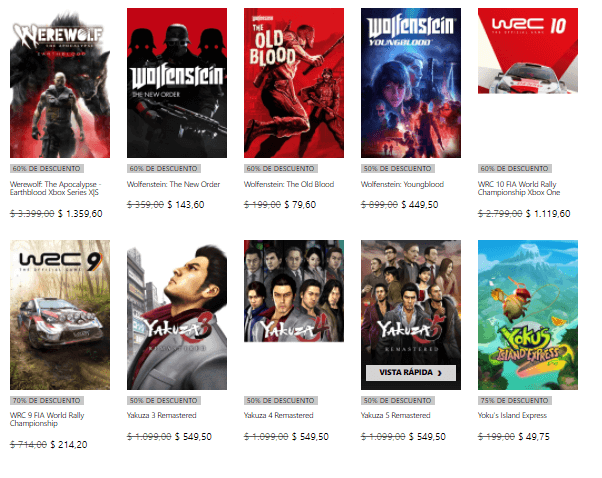This screenshot has height=478, width=602.
Task: Visit WRC 10 FIA World Rally Championship link
Action: coord(519,188)
